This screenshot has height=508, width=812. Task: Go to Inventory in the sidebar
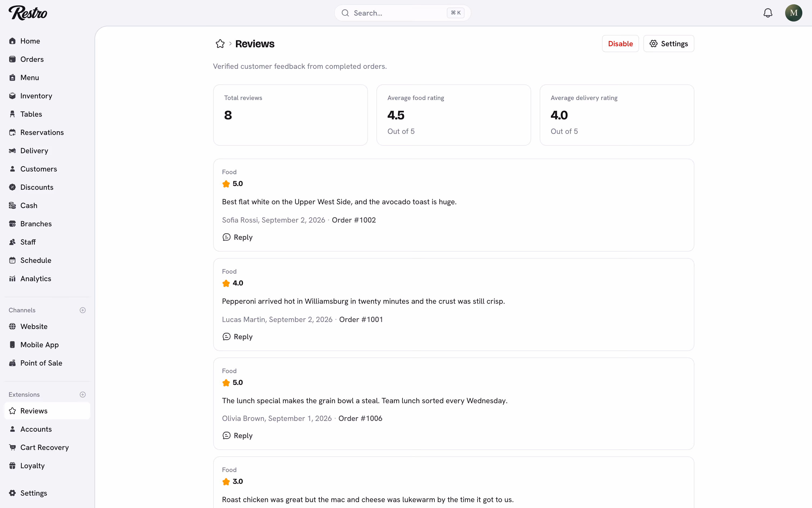tap(47, 96)
